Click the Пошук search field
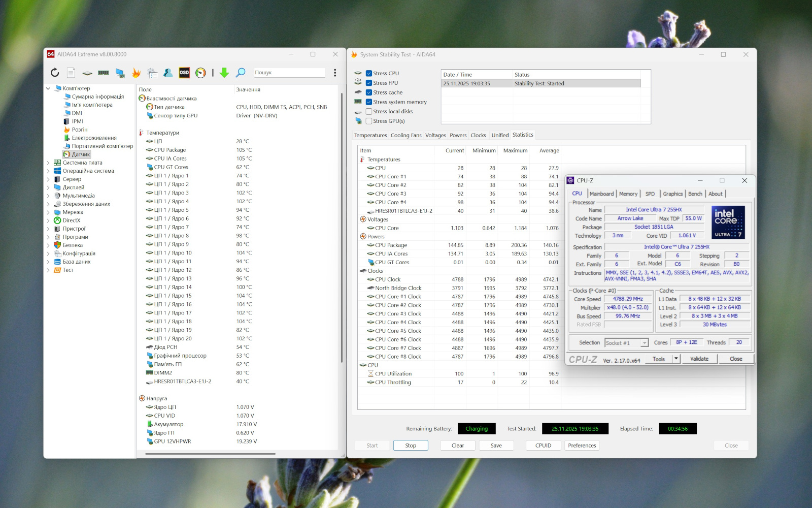This screenshot has width=812, height=508. pos(289,73)
